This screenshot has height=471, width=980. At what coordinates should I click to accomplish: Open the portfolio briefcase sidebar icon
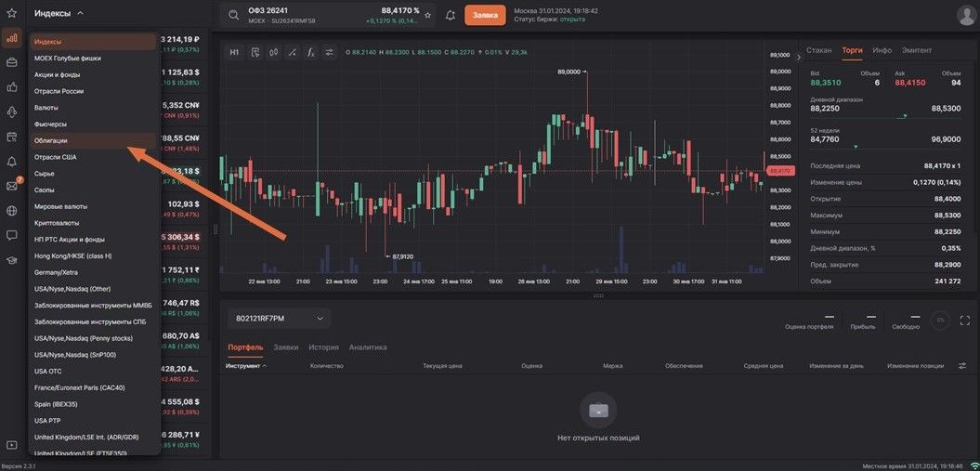(11, 62)
